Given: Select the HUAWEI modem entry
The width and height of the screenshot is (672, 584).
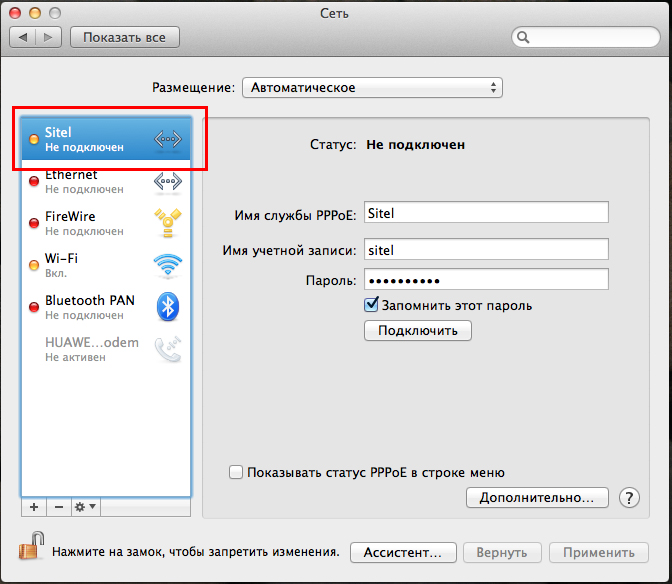Looking at the screenshot, I should point(105,349).
